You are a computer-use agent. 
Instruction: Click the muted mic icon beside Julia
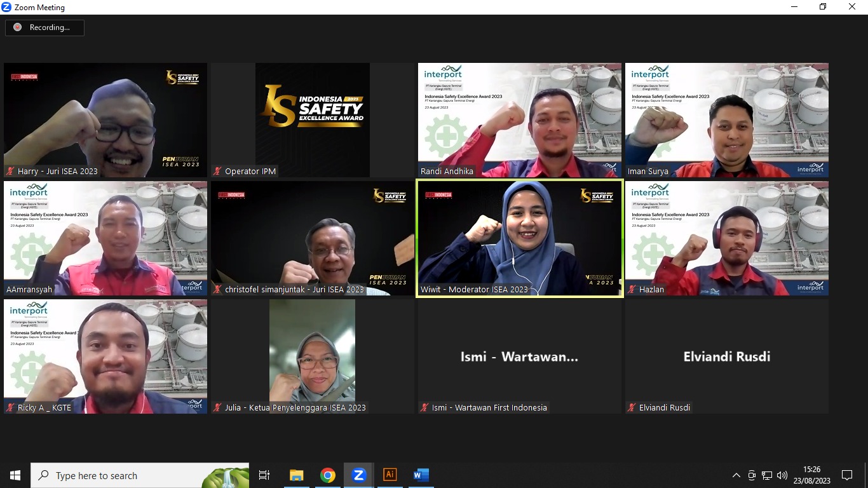[217, 408]
